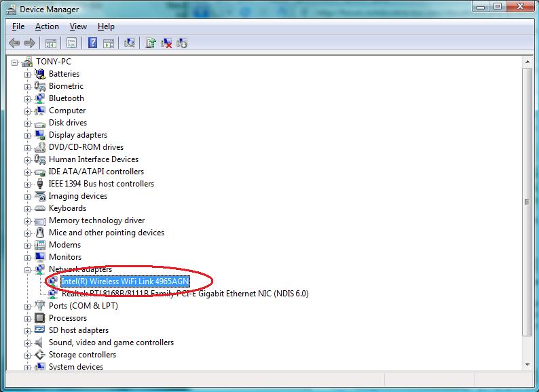Expand Ports (COM & LPT) plus box
539x392 pixels.
[27, 307]
